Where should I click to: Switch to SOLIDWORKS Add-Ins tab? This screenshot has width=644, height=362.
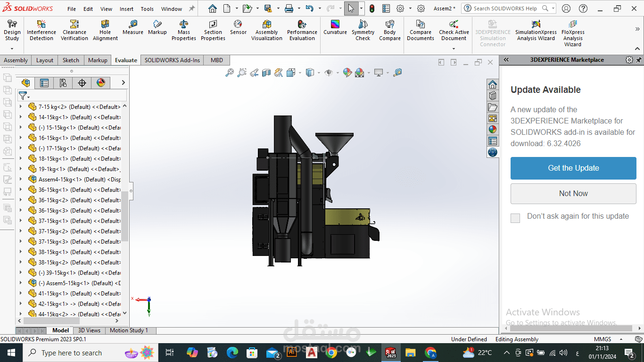click(172, 60)
